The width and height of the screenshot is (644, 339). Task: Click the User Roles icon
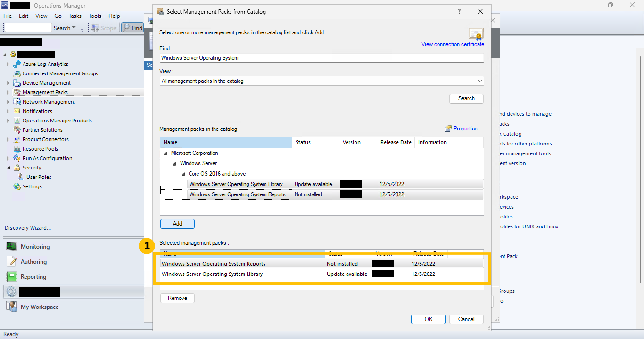(x=21, y=177)
